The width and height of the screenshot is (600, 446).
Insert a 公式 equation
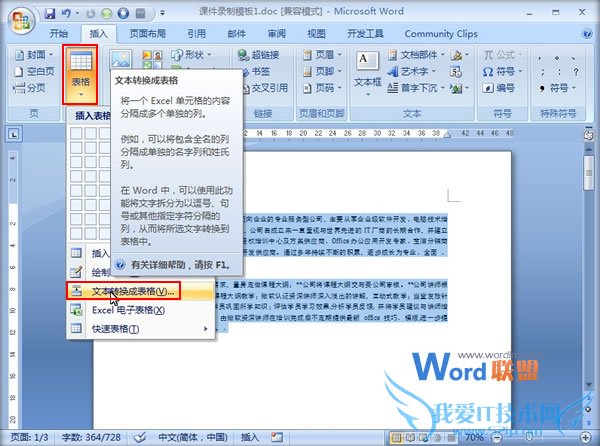pyautogui.click(x=501, y=55)
